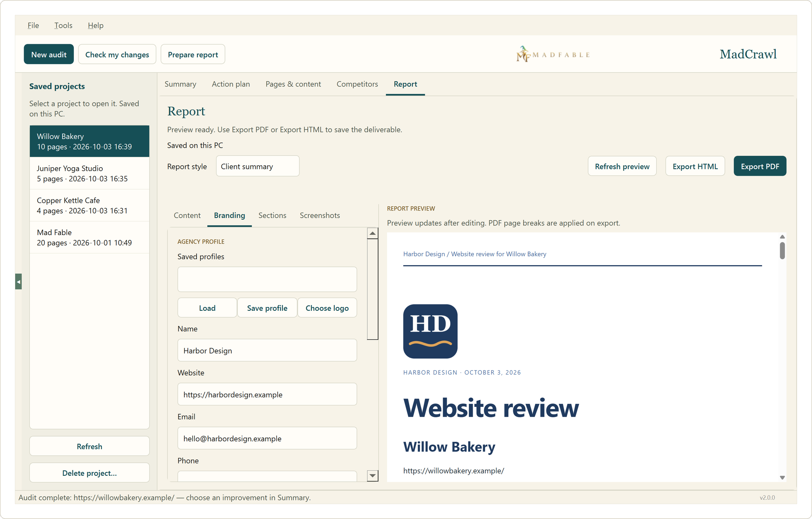The width and height of the screenshot is (812, 519).
Task: Select the Report tab
Action: click(405, 84)
